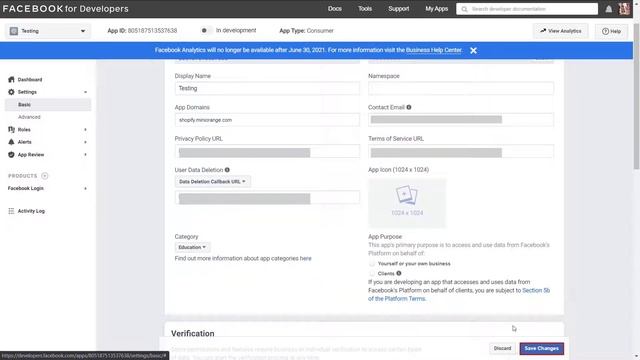Click the developer documentation search box
640x360 pixels.
click(527, 9)
